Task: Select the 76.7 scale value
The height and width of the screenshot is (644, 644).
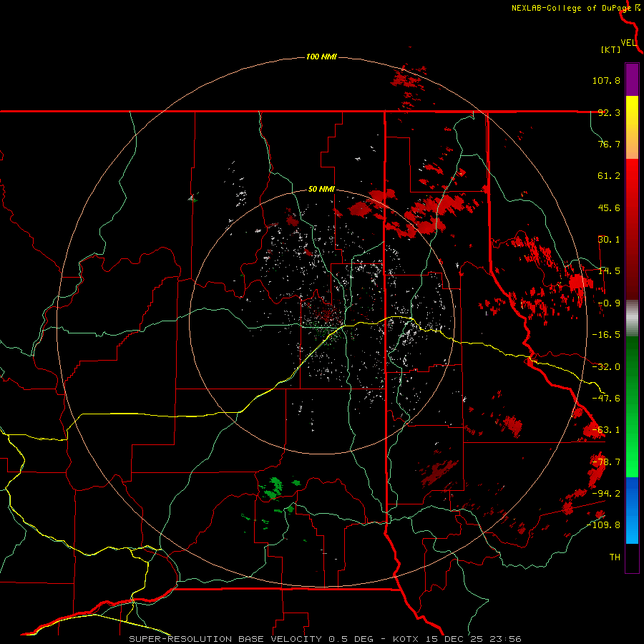Action: [609, 144]
